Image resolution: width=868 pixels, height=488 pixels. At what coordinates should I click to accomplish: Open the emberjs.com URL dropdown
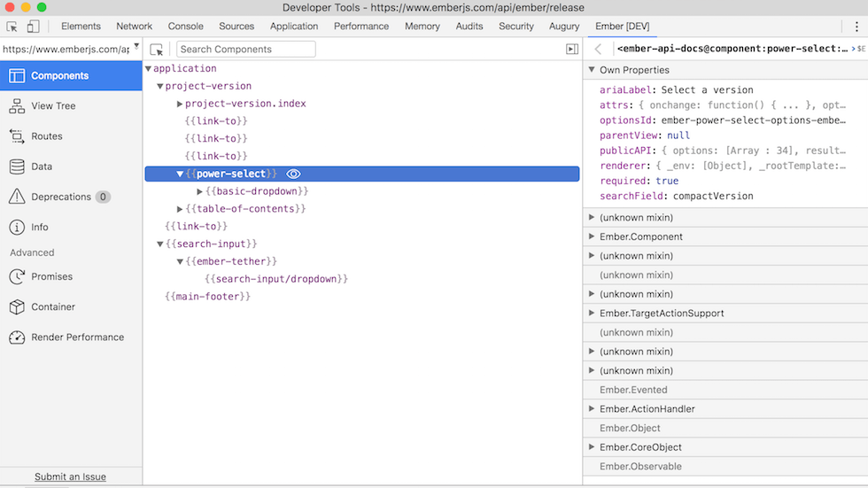click(136, 46)
